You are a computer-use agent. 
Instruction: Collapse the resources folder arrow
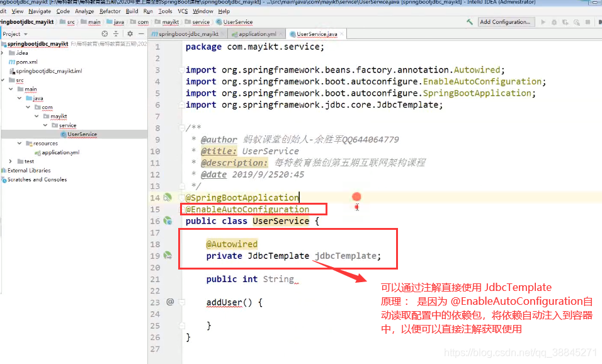[x=19, y=143]
